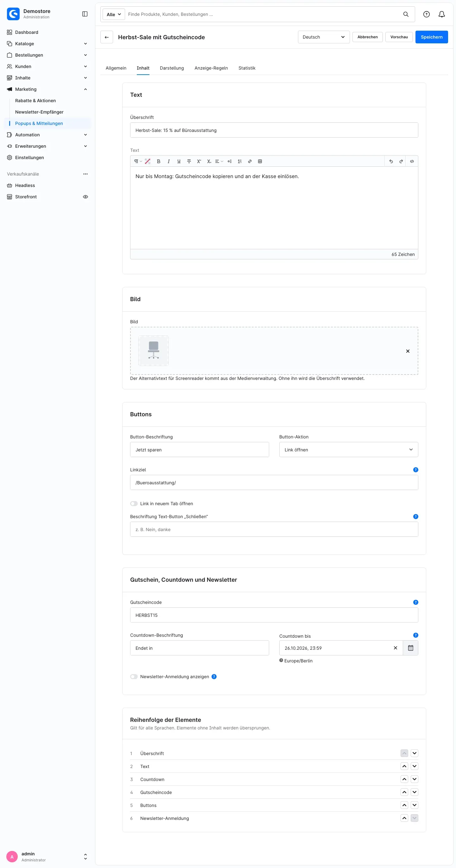The width and height of the screenshot is (456, 868).
Task: Insert a link in the editor
Action: pos(250,161)
